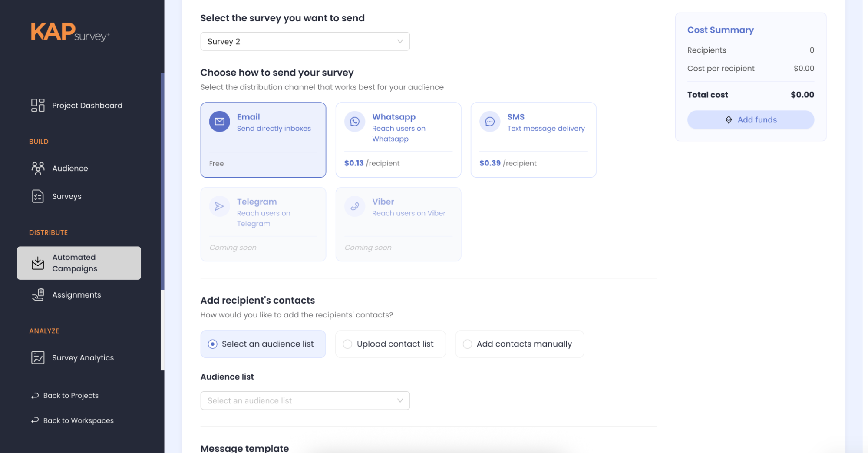Open Assignments page
868x453 pixels.
79,294
